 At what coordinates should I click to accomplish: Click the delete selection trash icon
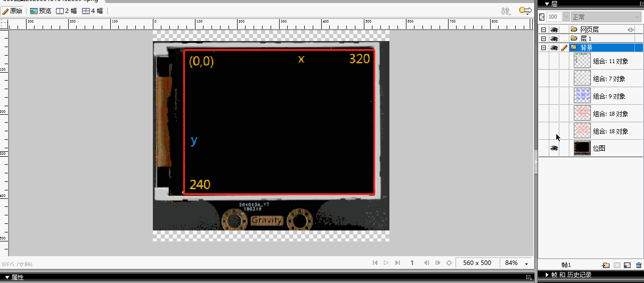click(x=638, y=265)
